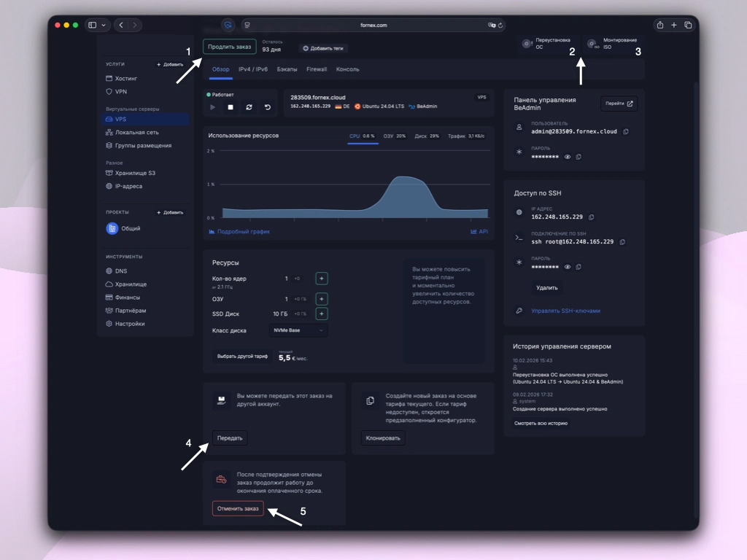
Task: Restart server with circular arrows icon
Action: 249,107
